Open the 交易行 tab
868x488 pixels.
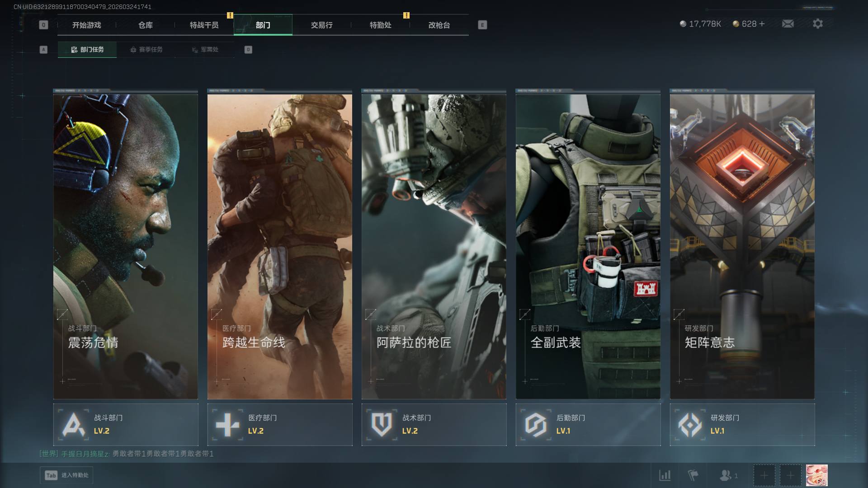[x=322, y=25]
